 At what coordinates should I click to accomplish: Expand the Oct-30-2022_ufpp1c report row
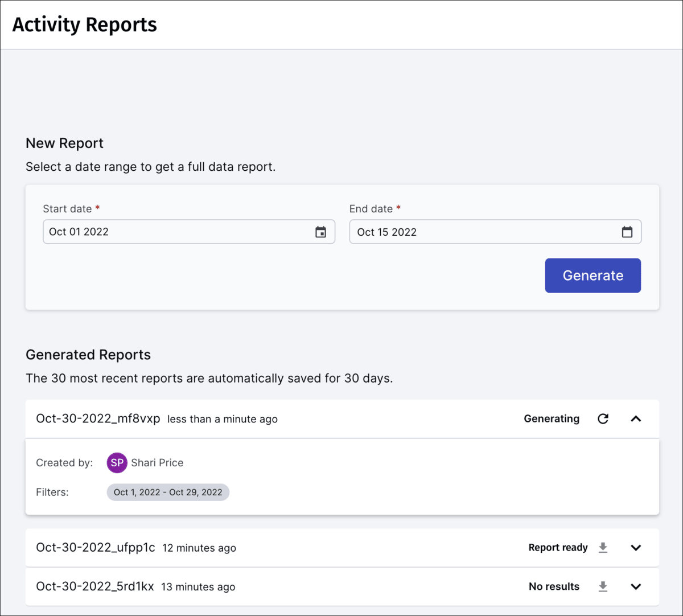coord(636,548)
